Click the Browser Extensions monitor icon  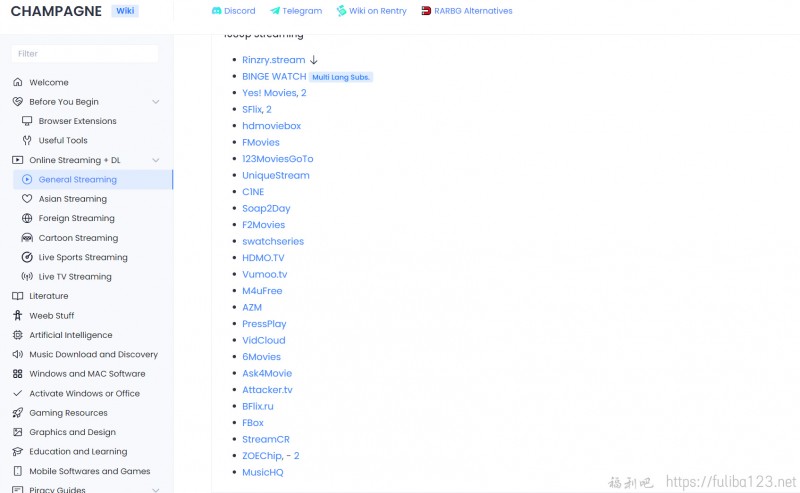(x=27, y=121)
